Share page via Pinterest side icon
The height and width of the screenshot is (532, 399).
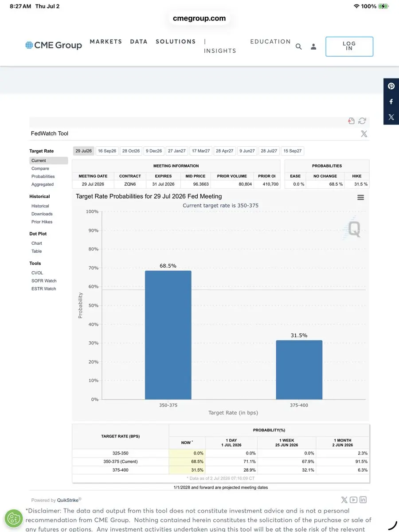(x=391, y=86)
